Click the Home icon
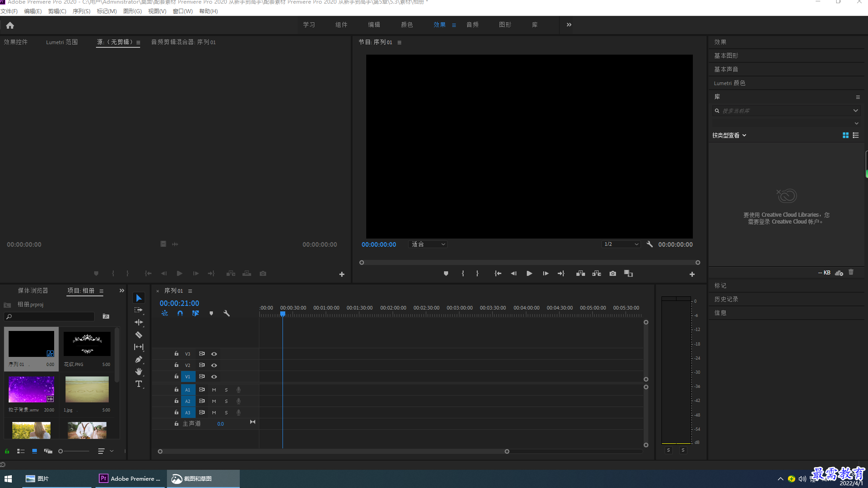This screenshot has height=488, width=868. coord(10,25)
